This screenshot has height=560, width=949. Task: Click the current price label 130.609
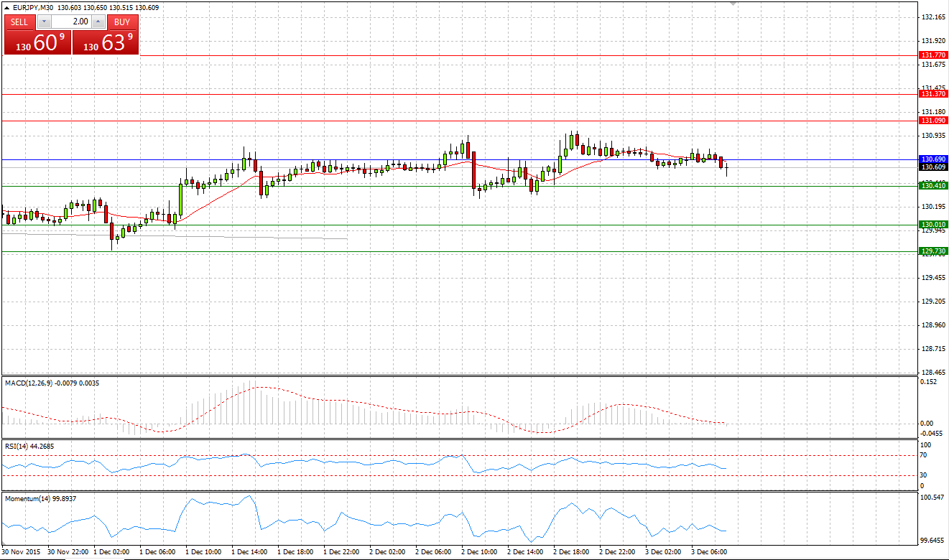(933, 167)
